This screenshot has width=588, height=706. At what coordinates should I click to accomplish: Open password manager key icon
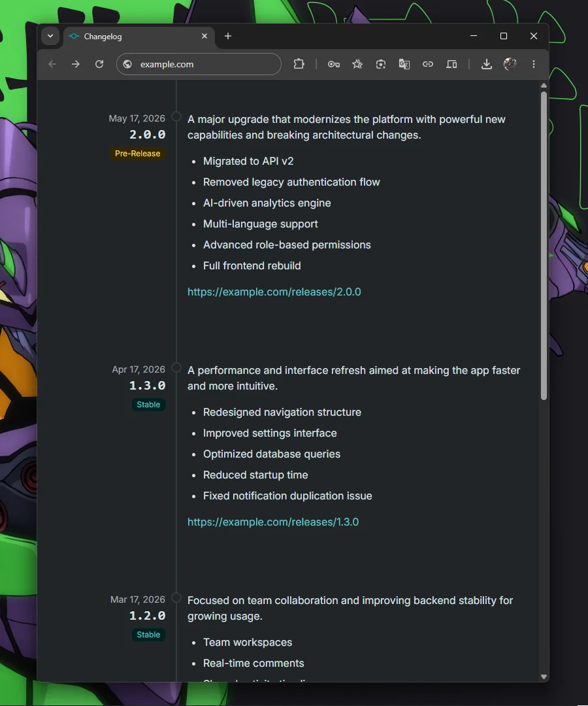point(334,64)
